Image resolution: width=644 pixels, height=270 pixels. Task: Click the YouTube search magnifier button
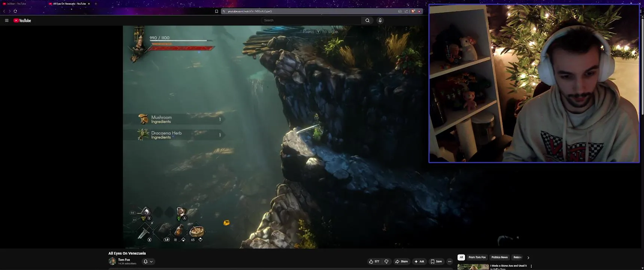(x=367, y=21)
